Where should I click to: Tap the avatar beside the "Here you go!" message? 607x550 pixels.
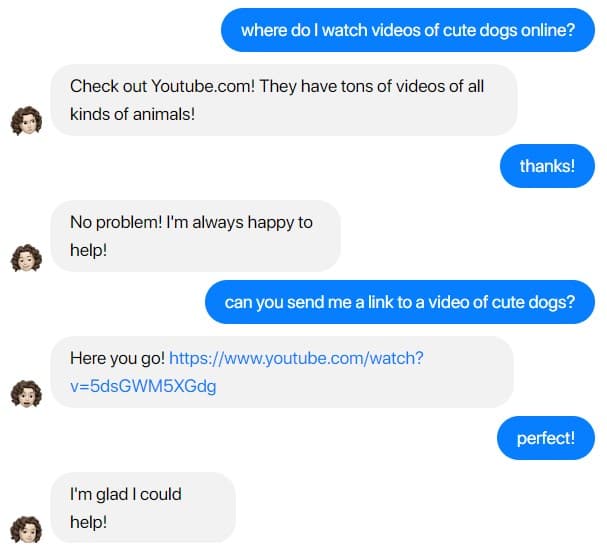coord(26,393)
